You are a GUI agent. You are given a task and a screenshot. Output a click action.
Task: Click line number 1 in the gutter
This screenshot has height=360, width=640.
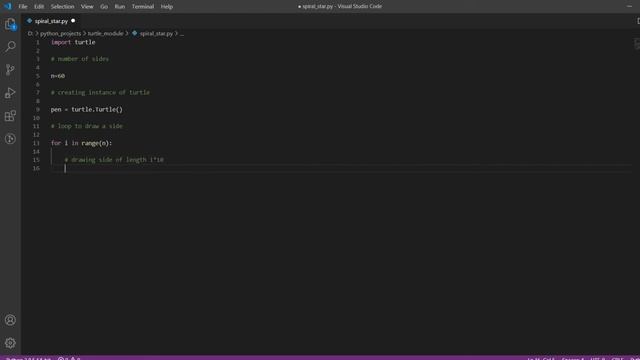pos(38,42)
